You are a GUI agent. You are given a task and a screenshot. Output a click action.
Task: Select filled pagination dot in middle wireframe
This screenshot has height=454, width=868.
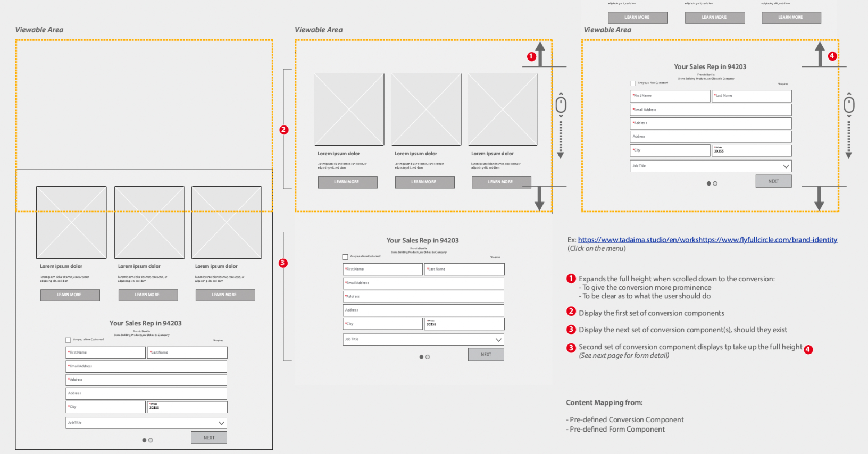click(421, 357)
